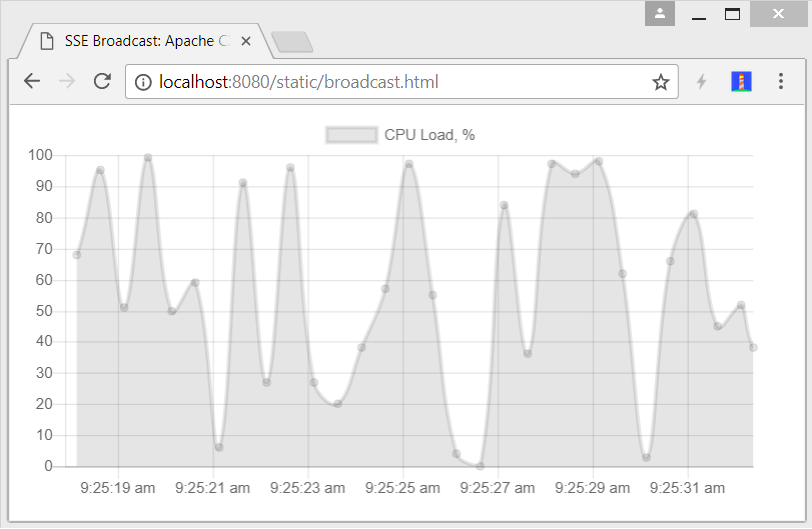Screen dimensions: 812x529
Task: Click the user profile icon in title bar
Action: pyautogui.click(x=660, y=13)
